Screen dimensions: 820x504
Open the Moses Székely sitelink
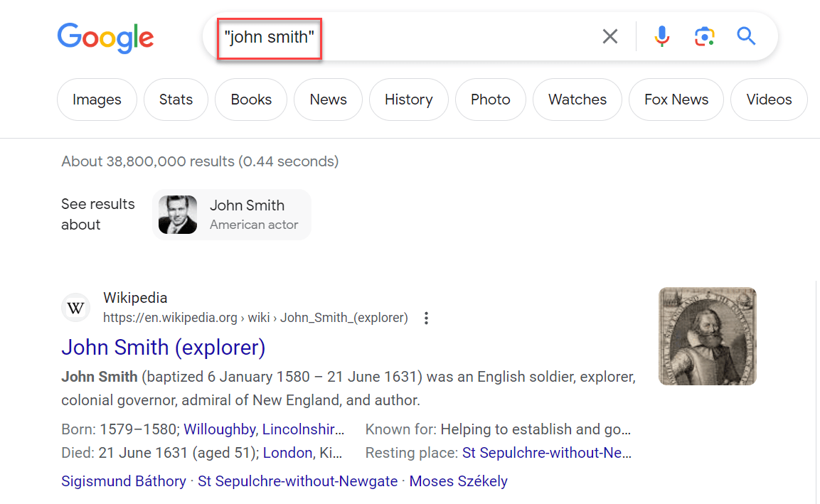click(x=458, y=481)
